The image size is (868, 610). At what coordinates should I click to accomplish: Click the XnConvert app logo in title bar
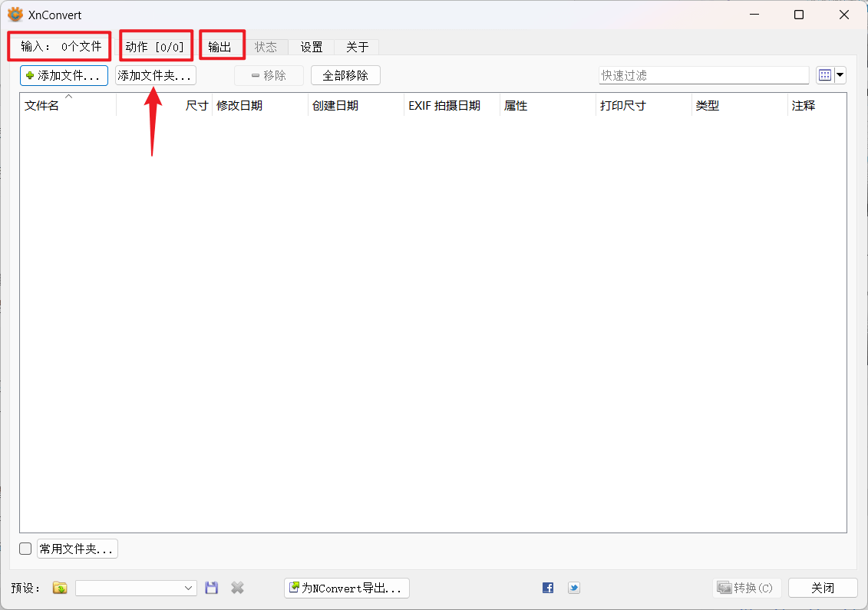pos(15,15)
